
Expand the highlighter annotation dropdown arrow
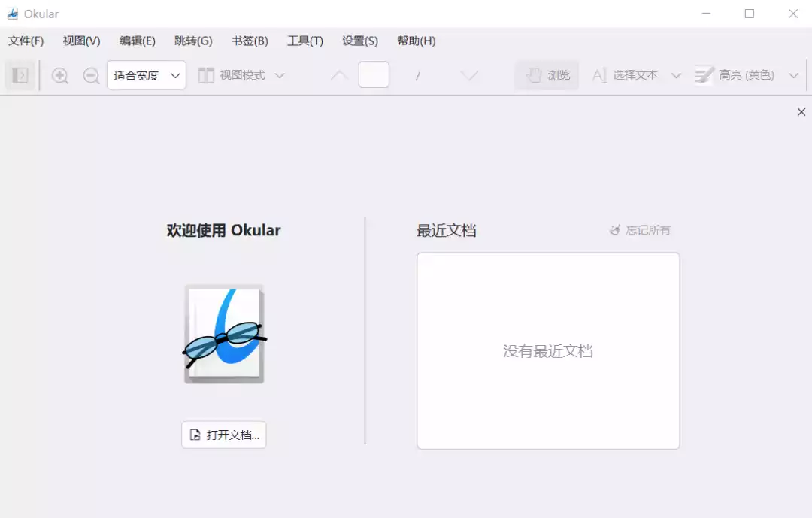click(x=793, y=76)
